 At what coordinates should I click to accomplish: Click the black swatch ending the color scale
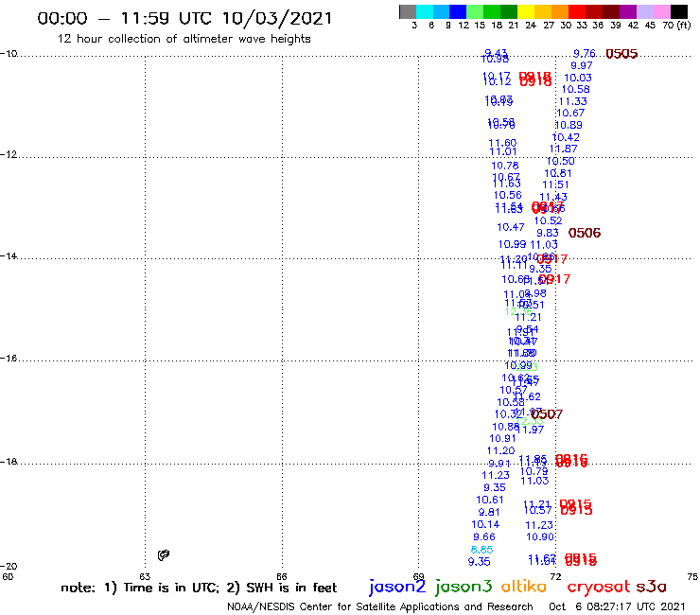pos(678,11)
